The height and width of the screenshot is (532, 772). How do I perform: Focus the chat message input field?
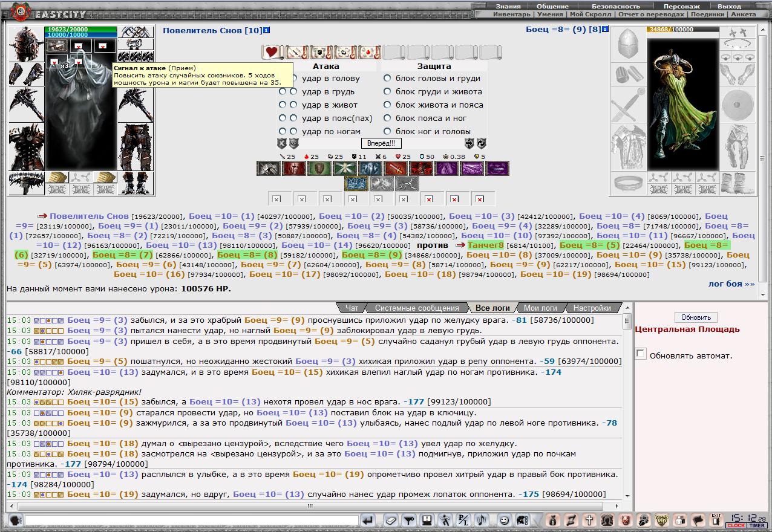point(192,520)
